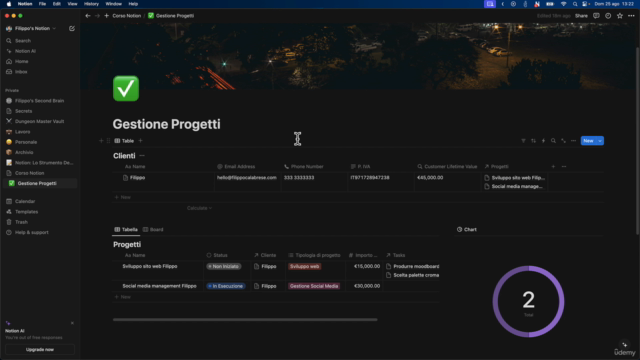This screenshot has width=640, height=360.
Task: Click the horizontal scrollbar under Progetti
Action: 245,320
